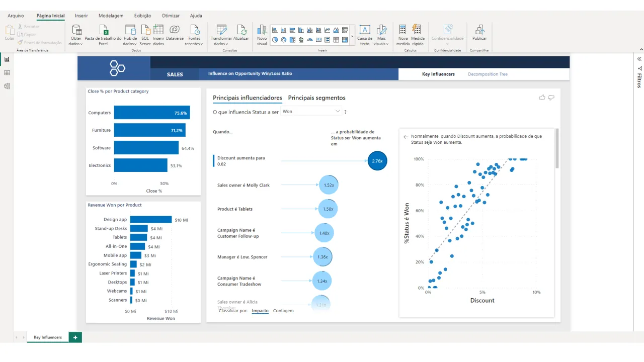The image size is (644, 362).
Task: Pick the gauge visual in gallery
Action: click(x=310, y=40)
